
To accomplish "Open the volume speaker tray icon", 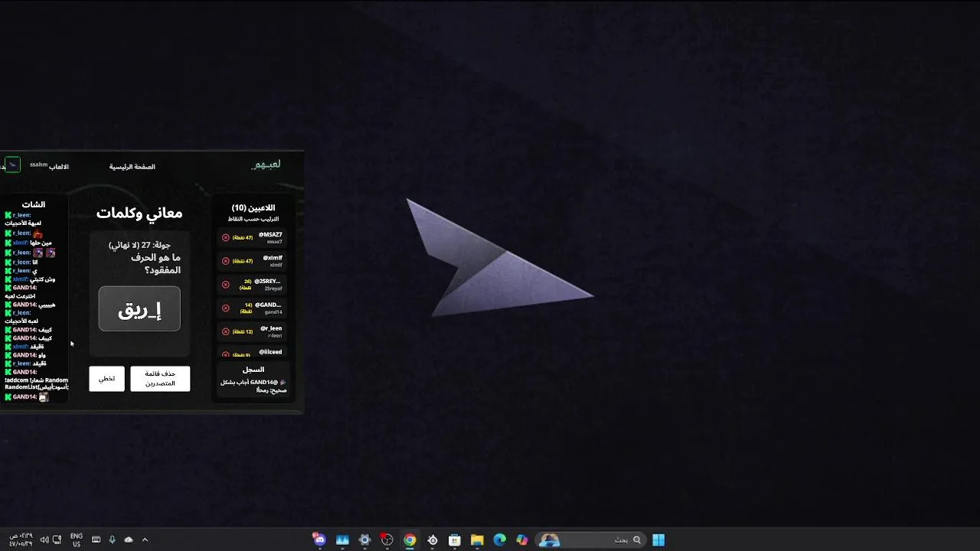I will [44, 540].
